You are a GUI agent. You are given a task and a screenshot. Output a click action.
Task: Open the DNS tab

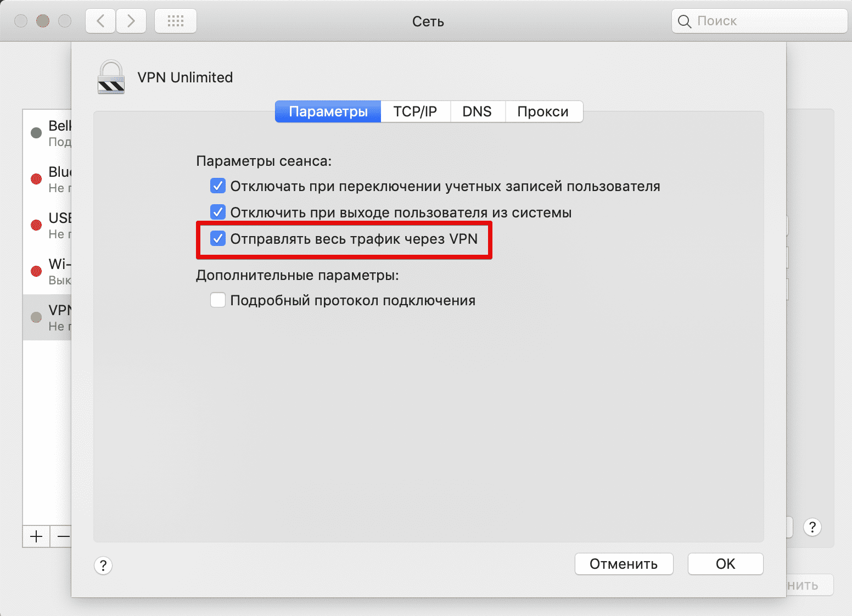click(477, 111)
